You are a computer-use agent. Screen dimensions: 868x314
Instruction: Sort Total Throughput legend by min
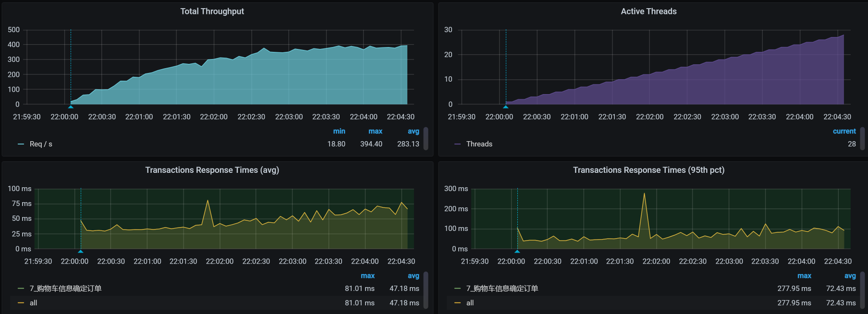[x=339, y=131]
